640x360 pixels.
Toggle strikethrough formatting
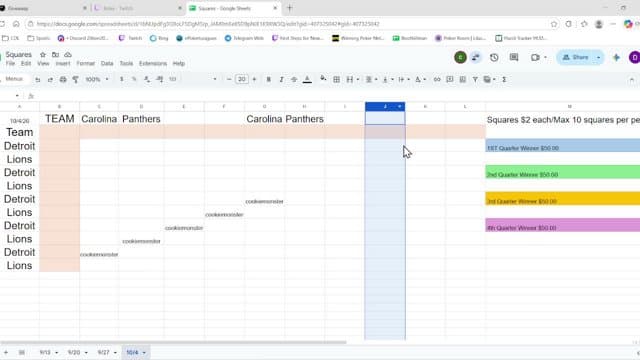[x=294, y=80]
